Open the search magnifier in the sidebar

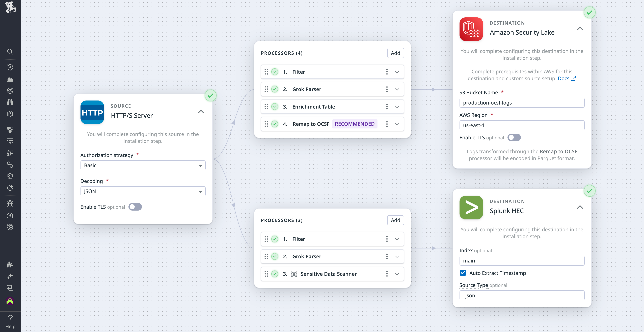(x=10, y=51)
